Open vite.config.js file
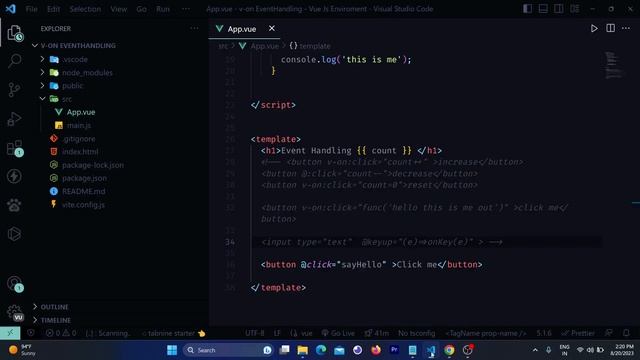Screen dimensions: 640x360 coord(83,204)
